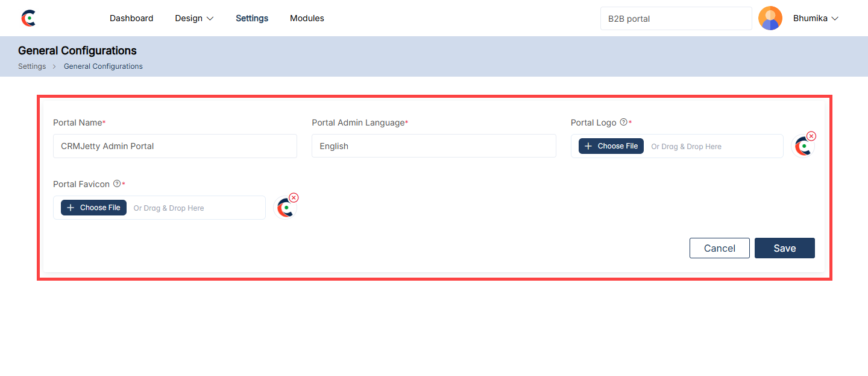Image resolution: width=868 pixels, height=376 pixels.
Task: Go to the Dashboard menu
Action: pos(131,18)
